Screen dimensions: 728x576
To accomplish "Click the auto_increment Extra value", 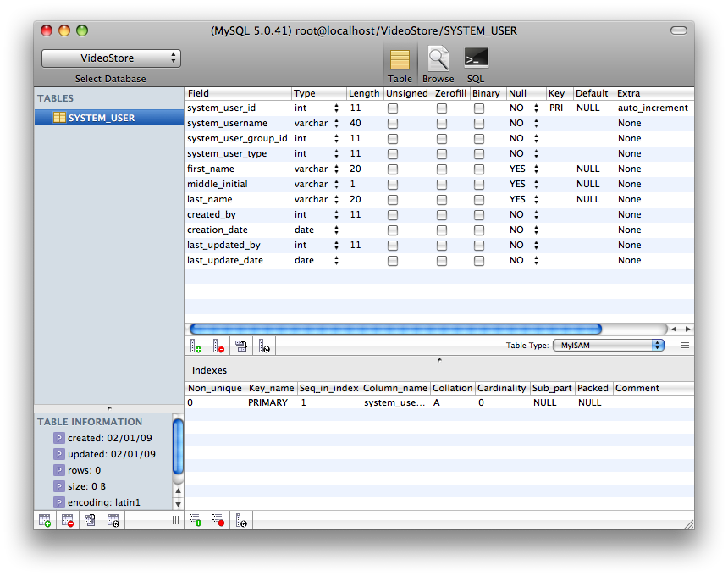I will [x=653, y=108].
